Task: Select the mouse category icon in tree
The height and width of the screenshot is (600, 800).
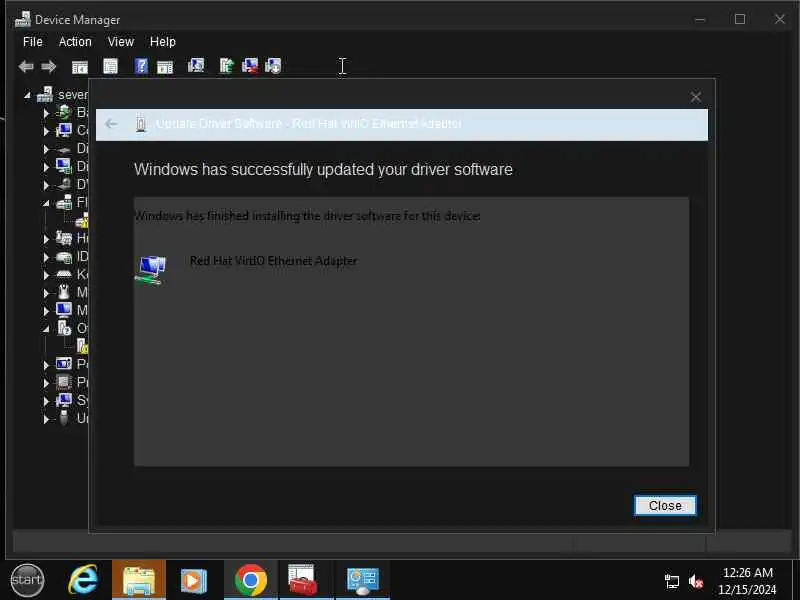Action: tap(64, 292)
